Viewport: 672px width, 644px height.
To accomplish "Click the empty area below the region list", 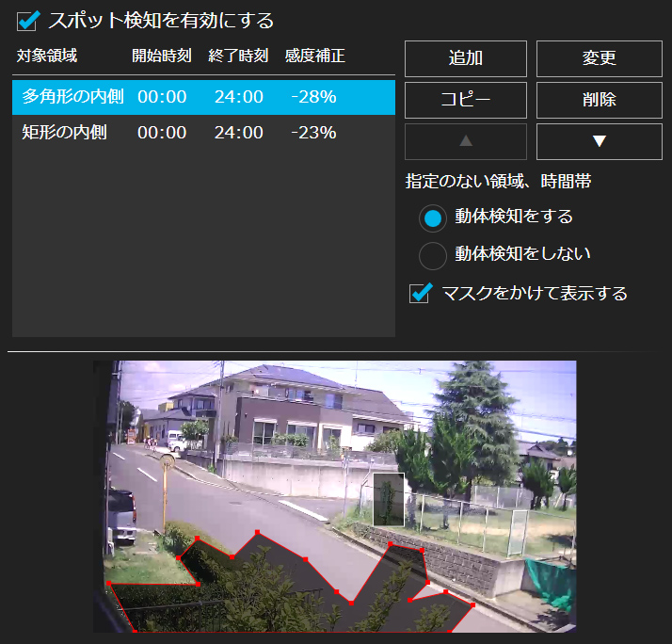I will pos(202,245).
